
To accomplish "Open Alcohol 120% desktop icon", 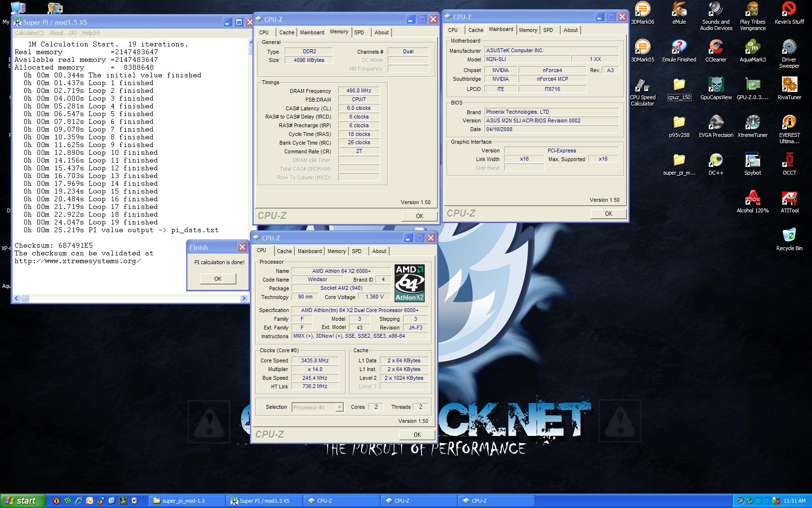I will 753,202.
